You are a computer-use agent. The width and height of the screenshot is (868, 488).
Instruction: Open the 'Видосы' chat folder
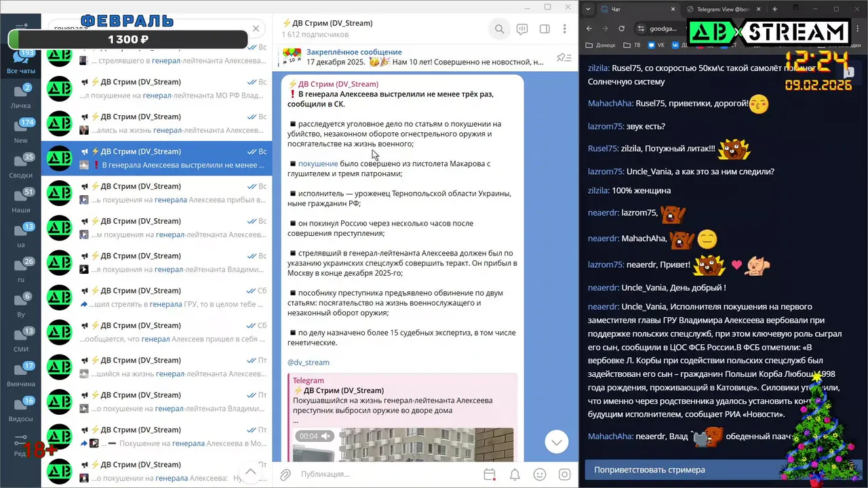21,409
